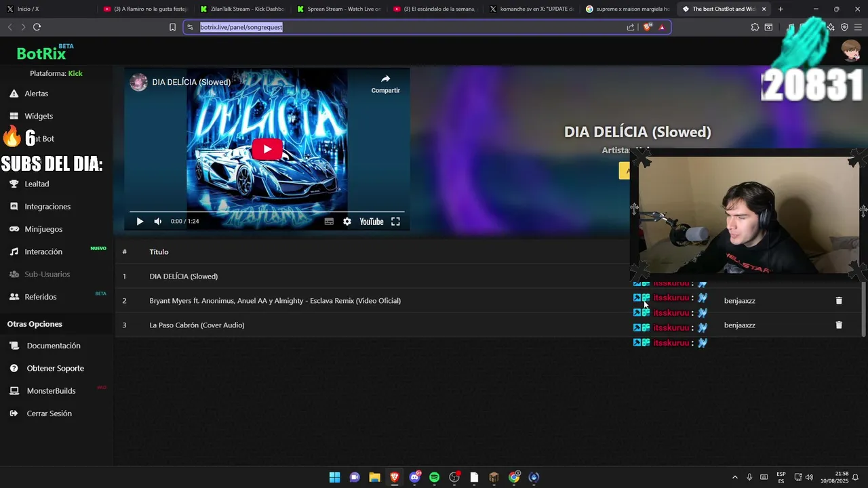Click Cerrar Sesión to log out
Image resolution: width=868 pixels, height=488 pixels.
(x=49, y=413)
